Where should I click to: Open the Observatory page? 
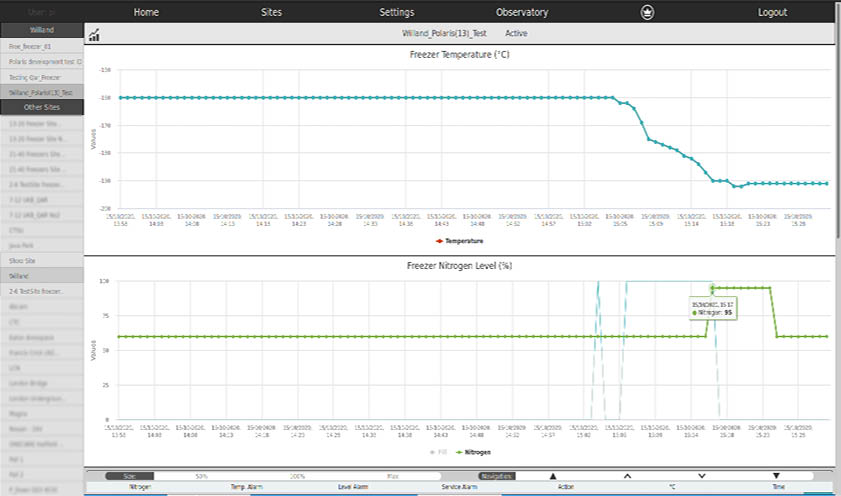tap(522, 13)
